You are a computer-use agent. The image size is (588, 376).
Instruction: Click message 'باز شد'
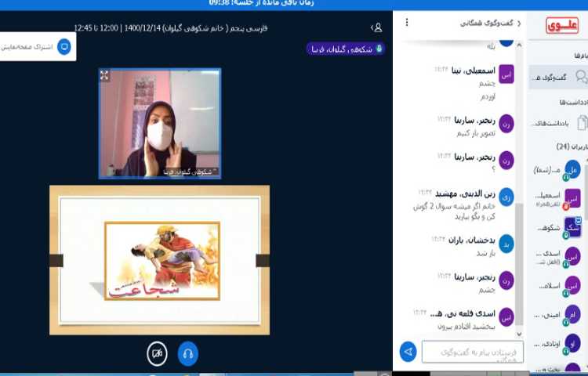point(486,254)
